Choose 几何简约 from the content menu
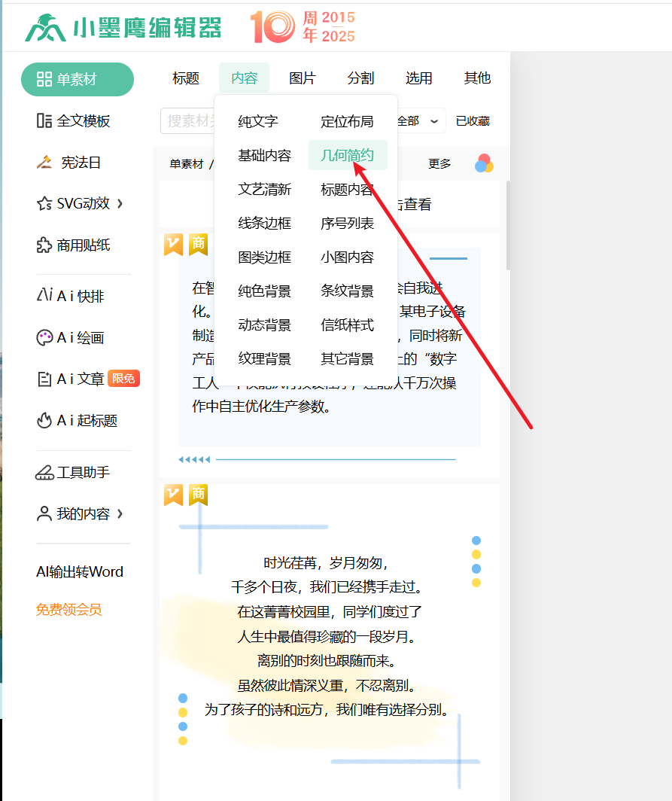Screen dimensions: 672x801 pyautogui.click(x=347, y=156)
